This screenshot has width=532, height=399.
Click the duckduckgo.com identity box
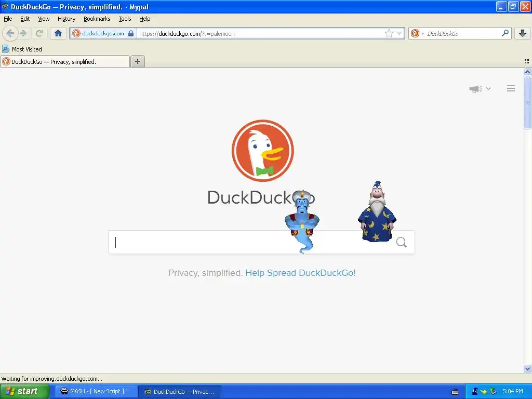coord(103,33)
